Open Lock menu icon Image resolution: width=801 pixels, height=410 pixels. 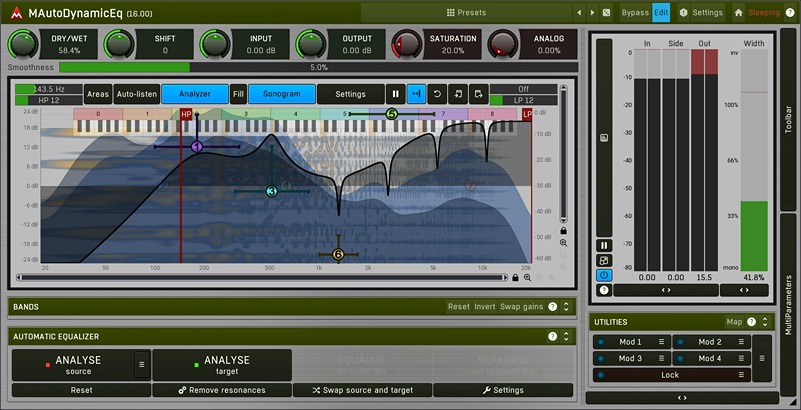[x=741, y=375]
